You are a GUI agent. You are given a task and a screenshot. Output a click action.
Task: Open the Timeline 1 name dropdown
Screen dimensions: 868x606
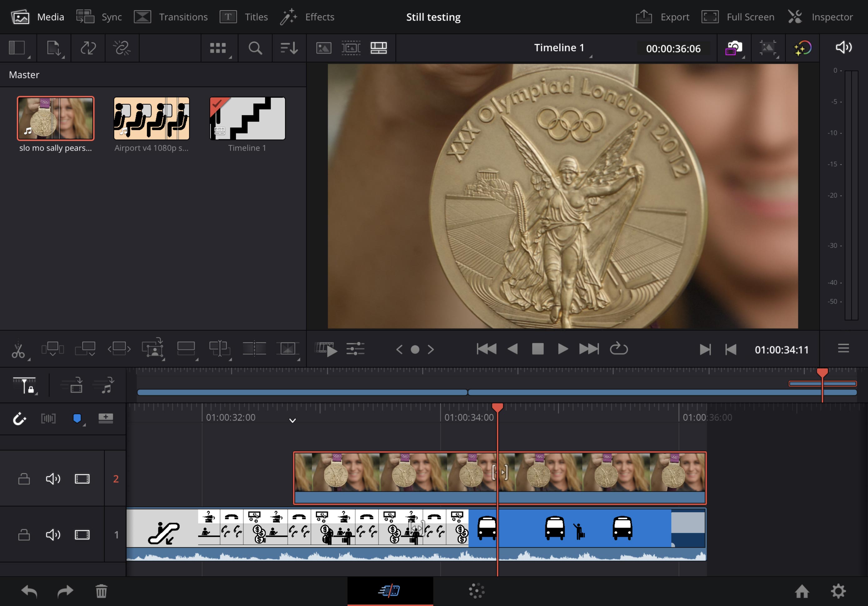(562, 48)
